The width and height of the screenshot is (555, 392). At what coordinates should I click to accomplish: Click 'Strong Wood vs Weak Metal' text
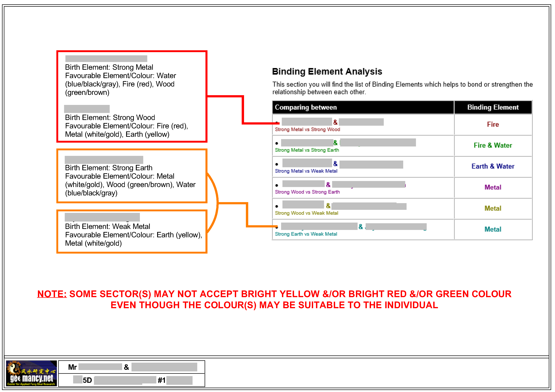point(306,213)
